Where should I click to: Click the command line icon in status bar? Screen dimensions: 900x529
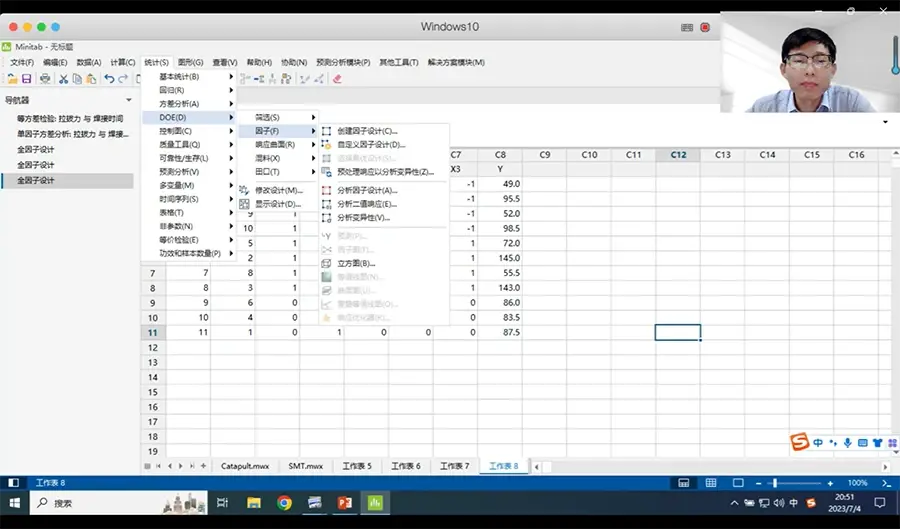887,483
